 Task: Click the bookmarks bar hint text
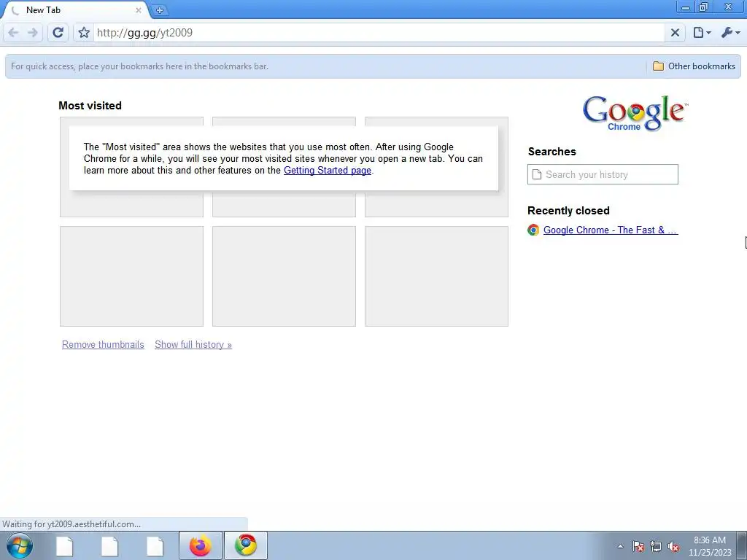pyautogui.click(x=139, y=66)
